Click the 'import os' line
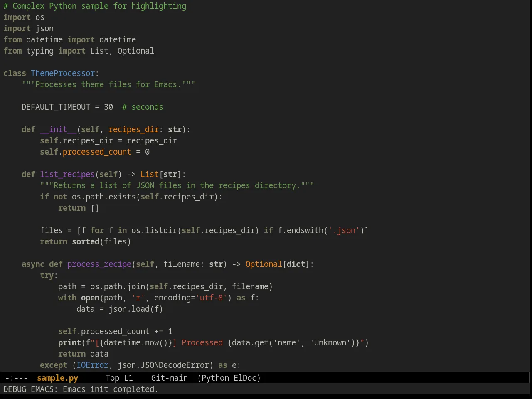The image size is (532, 399). [24, 17]
